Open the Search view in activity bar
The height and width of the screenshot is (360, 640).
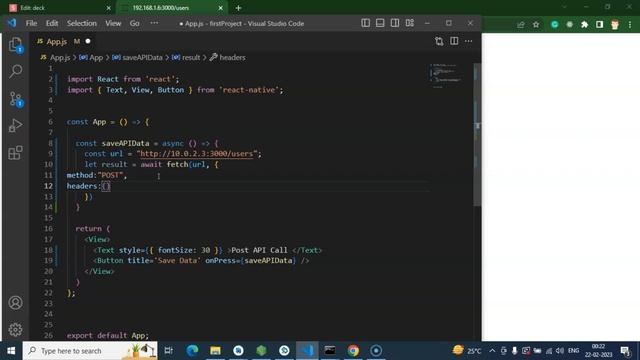(16, 71)
